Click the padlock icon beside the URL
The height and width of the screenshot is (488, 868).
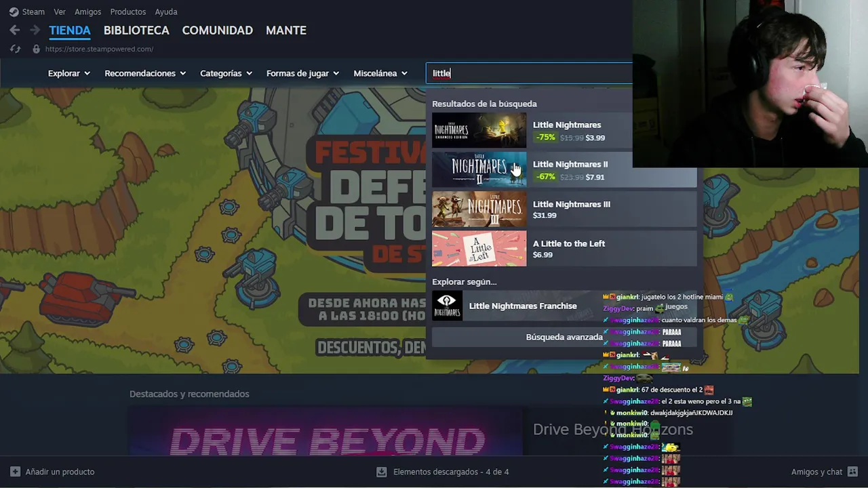[x=36, y=49]
